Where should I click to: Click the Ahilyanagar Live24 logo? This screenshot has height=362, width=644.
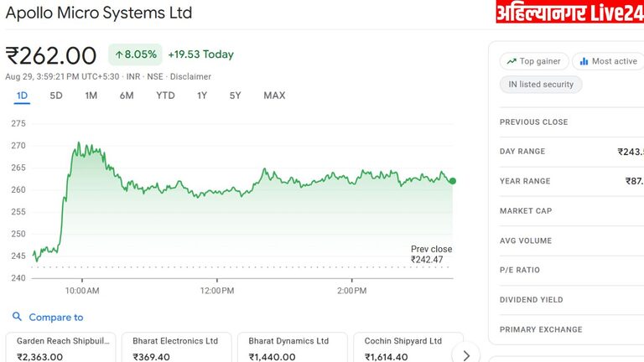(x=569, y=13)
